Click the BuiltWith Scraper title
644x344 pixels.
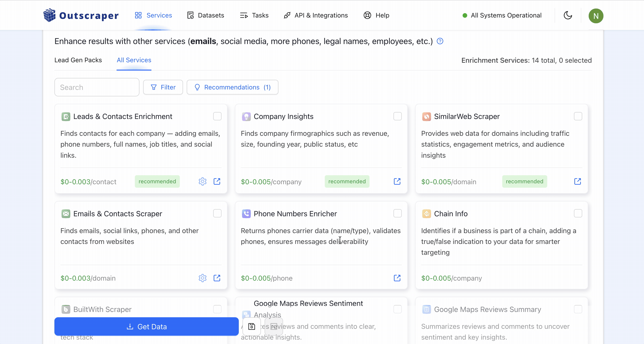pos(102,309)
